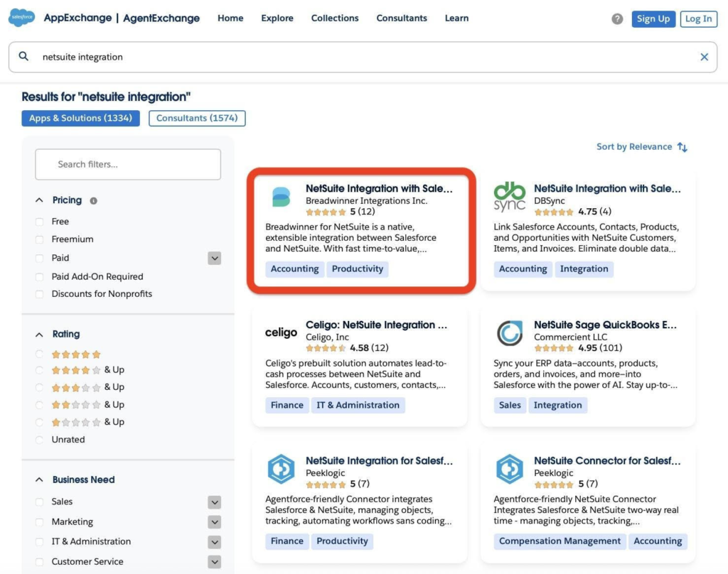Switch to the Consultants results tab
Image resolution: width=728 pixels, height=574 pixels.
coord(197,118)
